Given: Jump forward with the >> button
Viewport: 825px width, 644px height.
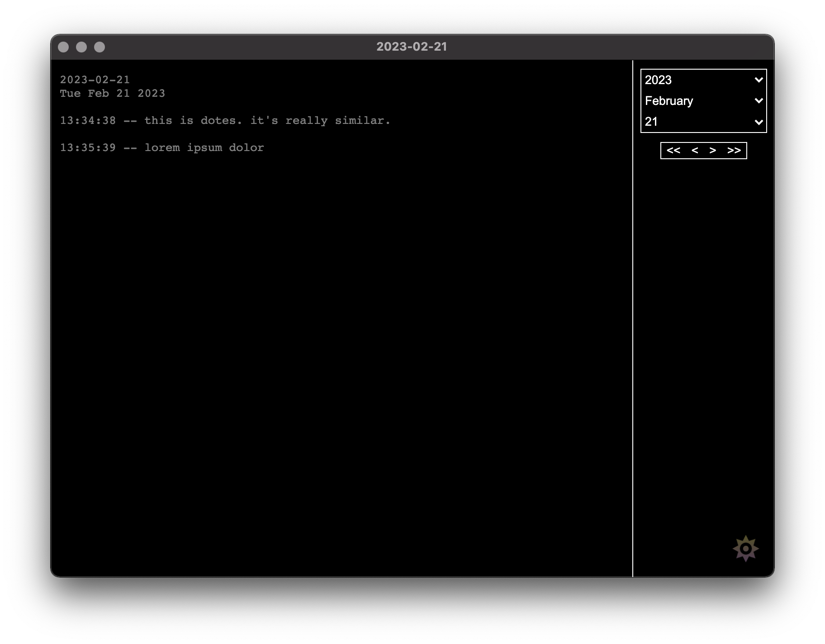Looking at the screenshot, I should 734,151.
